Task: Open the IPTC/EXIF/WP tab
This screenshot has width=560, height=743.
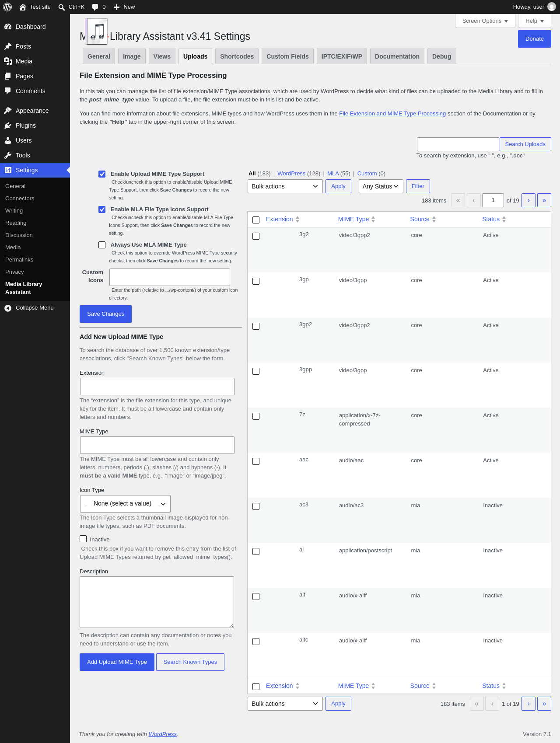Action: pyautogui.click(x=342, y=56)
